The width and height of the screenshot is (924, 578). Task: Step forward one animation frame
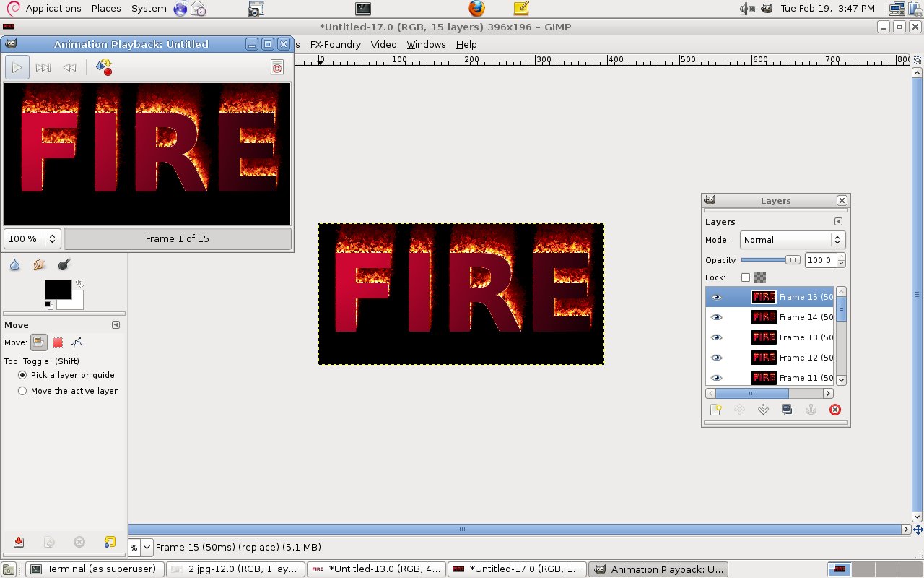(x=43, y=67)
